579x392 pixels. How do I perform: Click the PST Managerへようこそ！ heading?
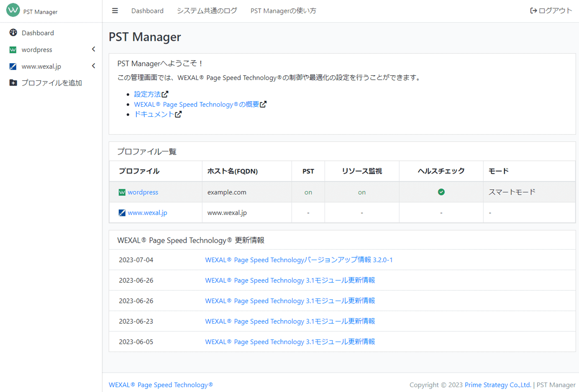point(161,64)
